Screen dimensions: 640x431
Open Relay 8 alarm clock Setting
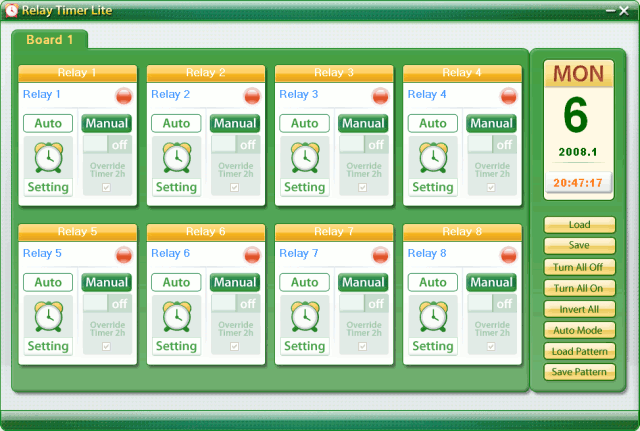coord(433,326)
